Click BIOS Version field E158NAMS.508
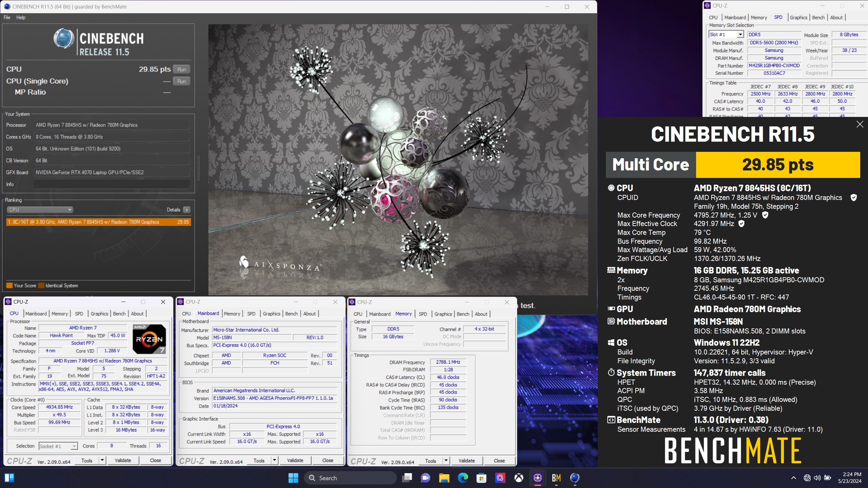Screen dimensions: 868x488 [275, 398]
